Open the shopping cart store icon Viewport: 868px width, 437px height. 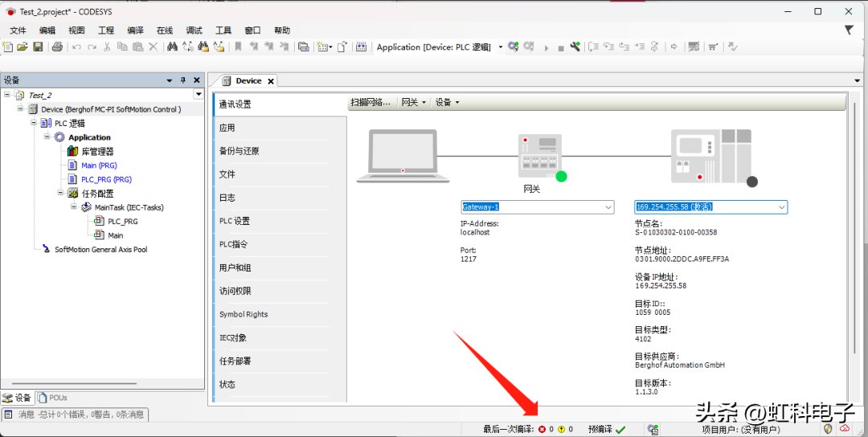713,47
